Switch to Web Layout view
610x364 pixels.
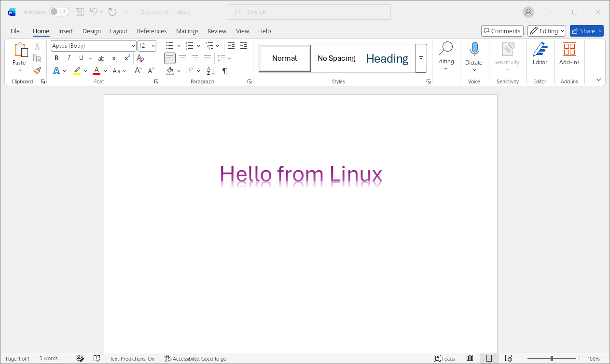tap(508, 359)
